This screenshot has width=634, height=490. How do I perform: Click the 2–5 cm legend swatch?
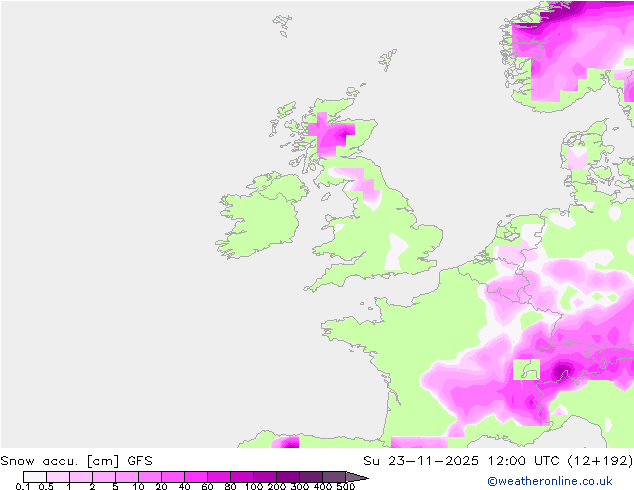coord(104,477)
